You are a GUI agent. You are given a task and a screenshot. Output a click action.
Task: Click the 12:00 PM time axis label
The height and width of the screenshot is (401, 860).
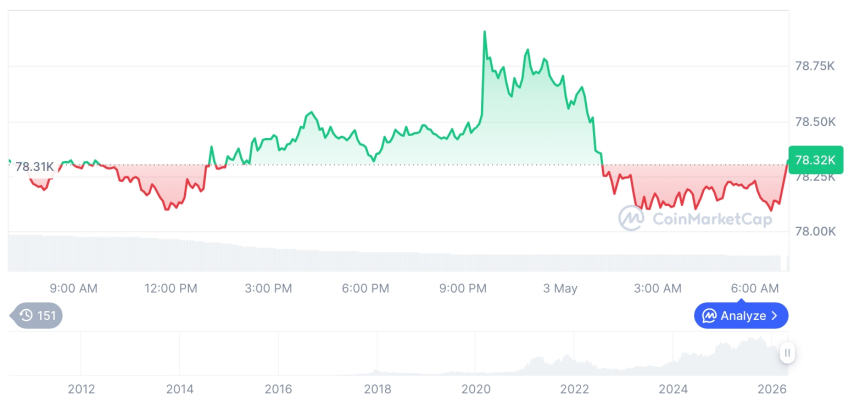click(x=171, y=288)
